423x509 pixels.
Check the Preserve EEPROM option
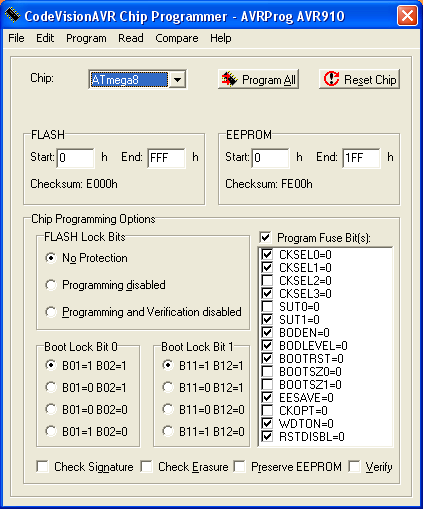(x=239, y=466)
